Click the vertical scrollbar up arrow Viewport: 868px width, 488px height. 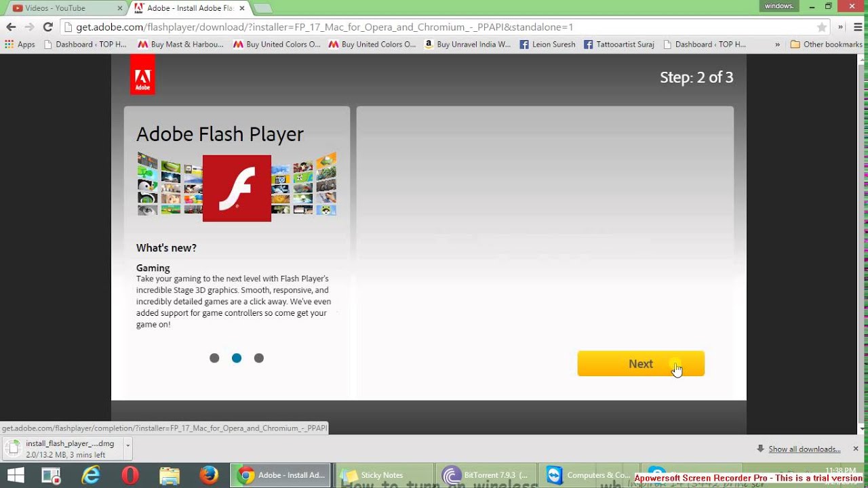point(863,59)
